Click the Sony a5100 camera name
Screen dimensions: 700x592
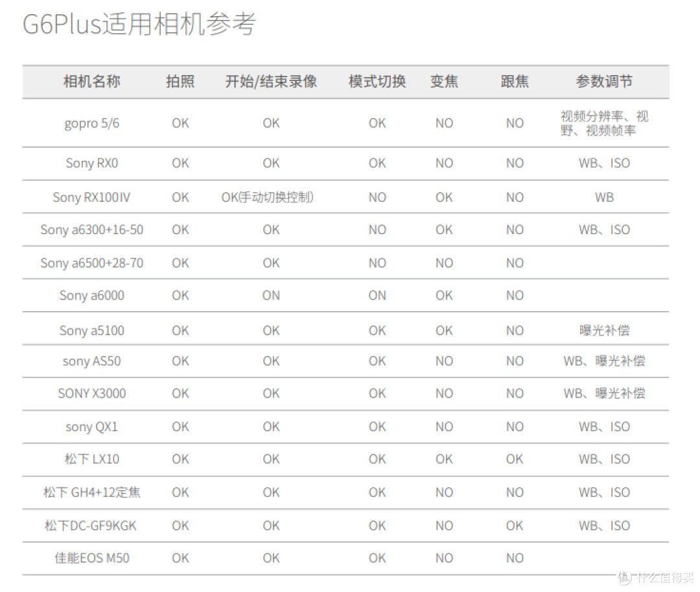coord(91,331)
